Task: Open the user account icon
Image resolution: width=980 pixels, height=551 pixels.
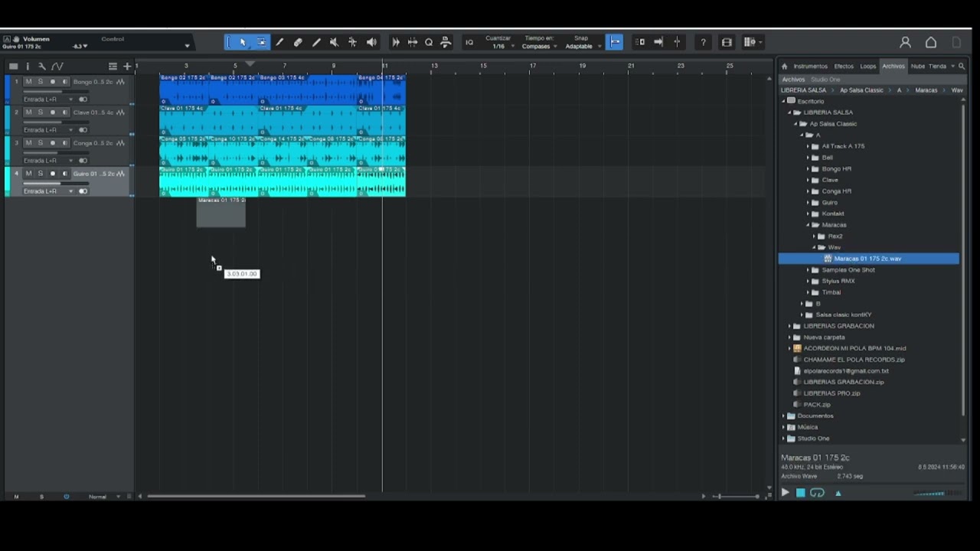Action: [x=905, y=42]
